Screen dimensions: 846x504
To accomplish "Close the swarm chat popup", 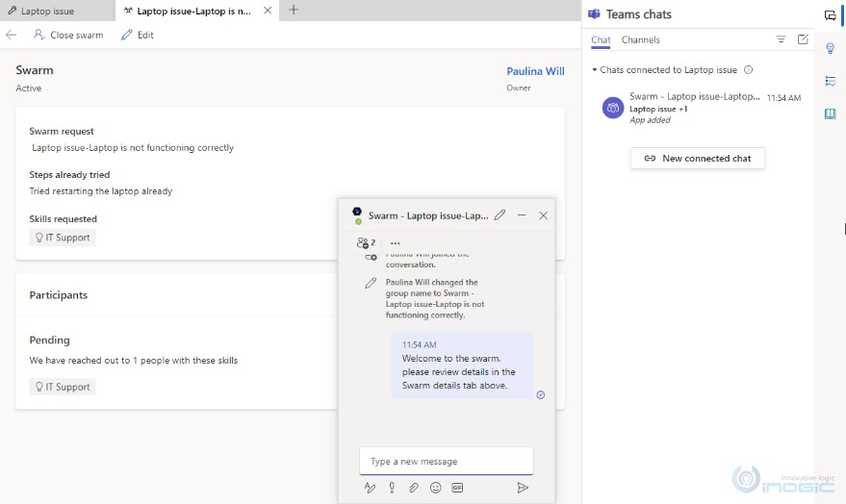I will (544, 215).
